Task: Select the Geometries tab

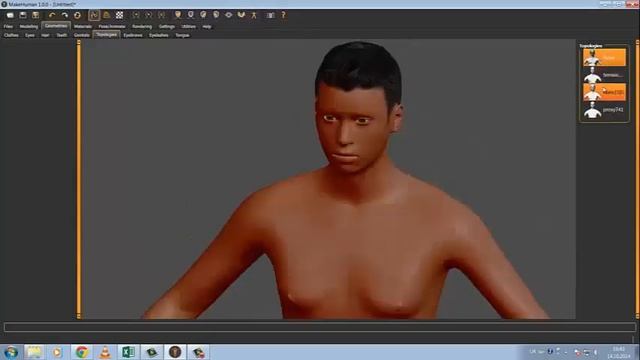Action: coord(56,26)
